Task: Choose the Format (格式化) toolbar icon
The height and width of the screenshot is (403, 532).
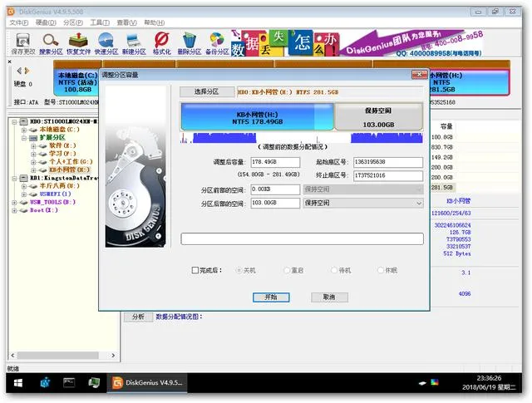Action: click(x=162, y=44)
